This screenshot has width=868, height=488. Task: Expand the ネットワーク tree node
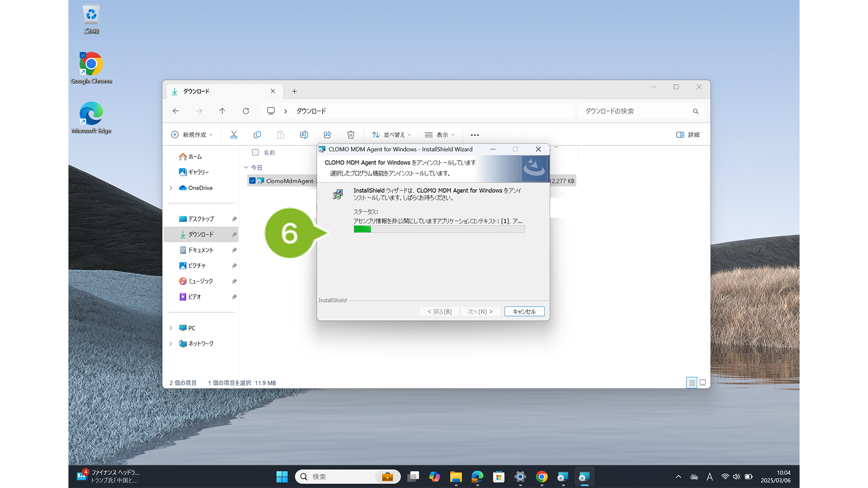[x=171, y=344]
